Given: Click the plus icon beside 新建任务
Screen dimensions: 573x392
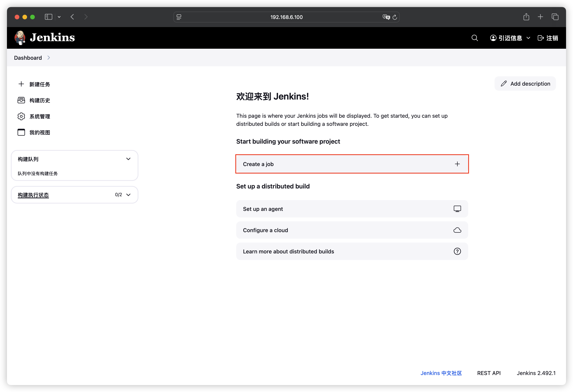Looking at the screenshot, I should pyautogui.click(x=21, y=84).
